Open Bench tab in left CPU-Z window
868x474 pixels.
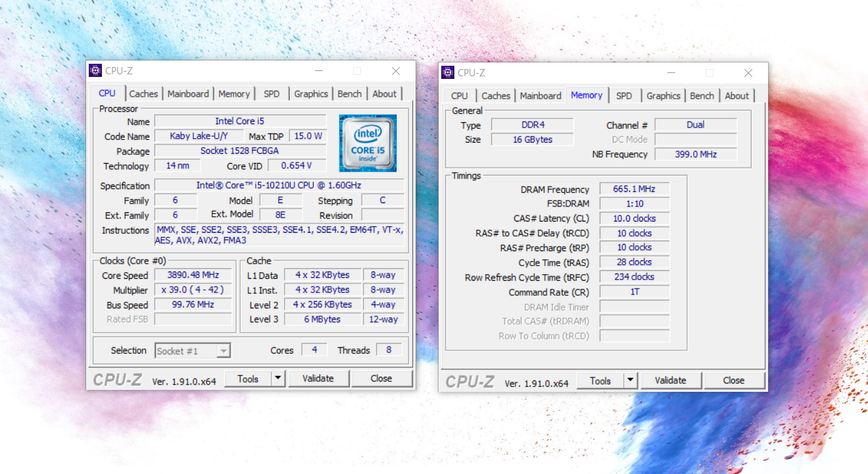click(x=350, y=94)
